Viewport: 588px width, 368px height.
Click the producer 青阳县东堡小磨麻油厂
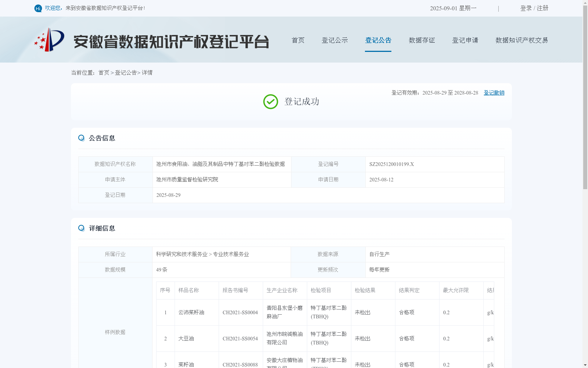[285, 312]
